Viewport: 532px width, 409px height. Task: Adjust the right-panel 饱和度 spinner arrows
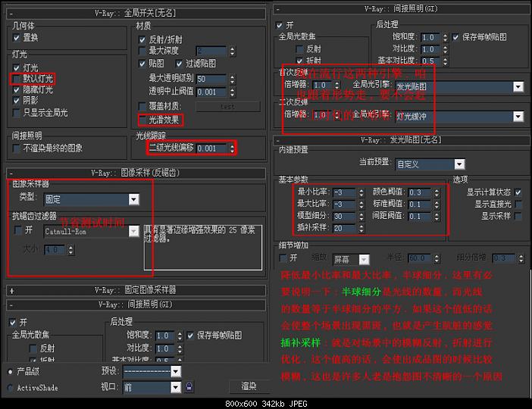(x=445, y=37)
